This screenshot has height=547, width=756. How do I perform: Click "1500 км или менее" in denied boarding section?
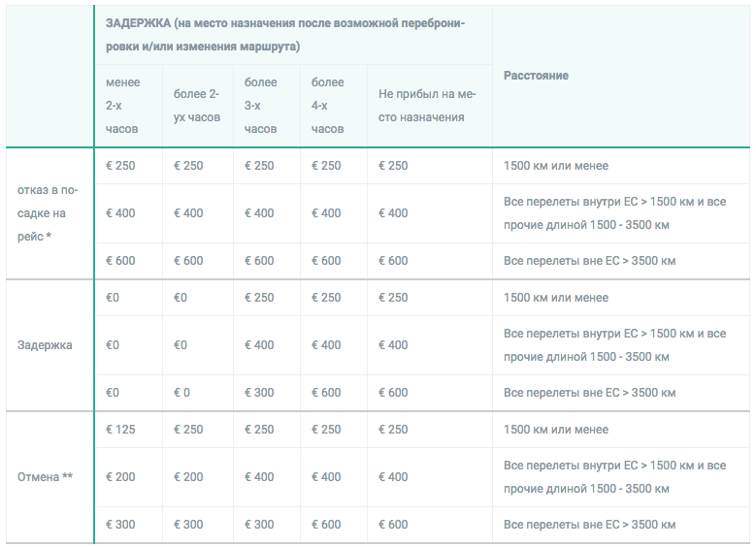(556, 166)
